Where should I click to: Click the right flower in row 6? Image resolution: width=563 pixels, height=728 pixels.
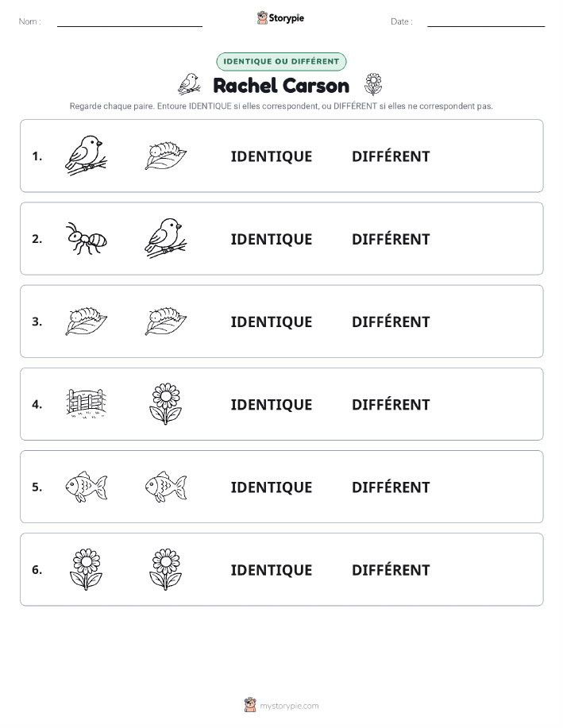click(x=166, y=569)
